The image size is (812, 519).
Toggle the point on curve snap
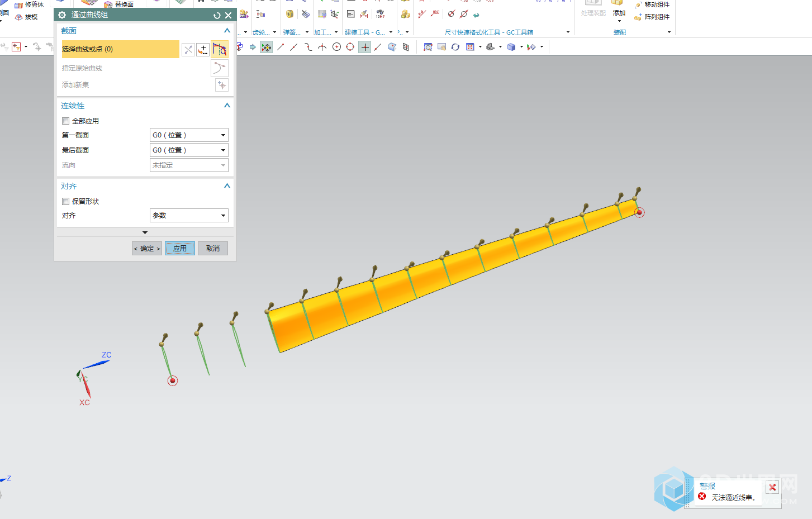[x=378, y=47]
